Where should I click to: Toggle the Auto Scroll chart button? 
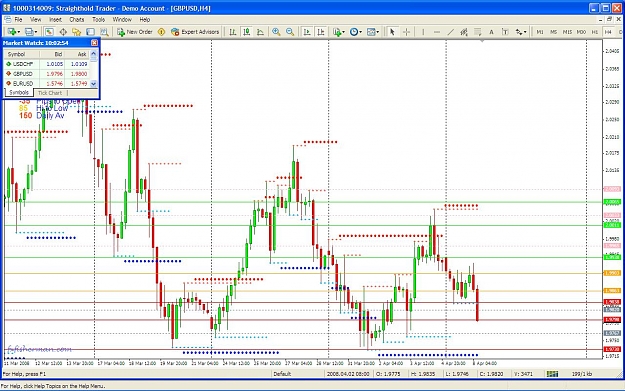click(x=307, y=32)
